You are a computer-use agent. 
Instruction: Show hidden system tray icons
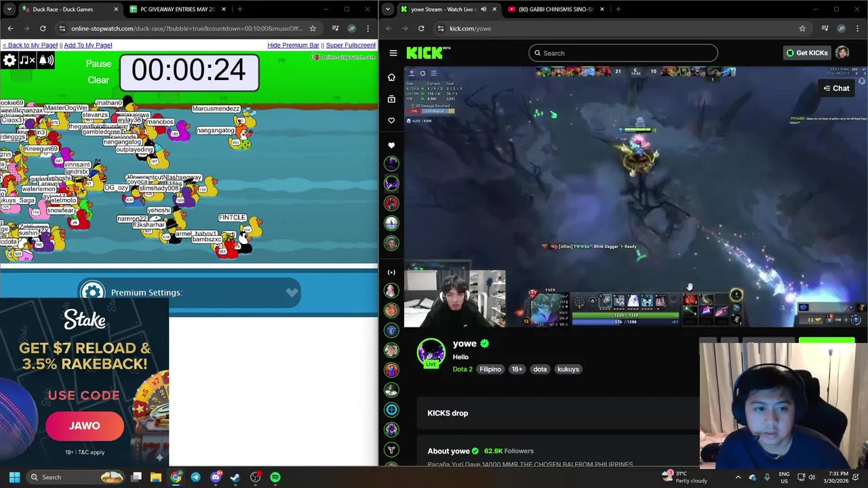[738, 477]
